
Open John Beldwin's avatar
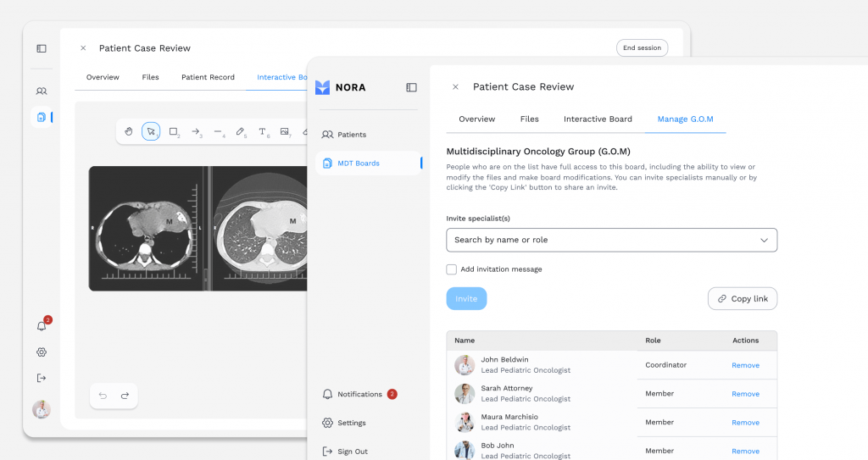click(465, 365)
